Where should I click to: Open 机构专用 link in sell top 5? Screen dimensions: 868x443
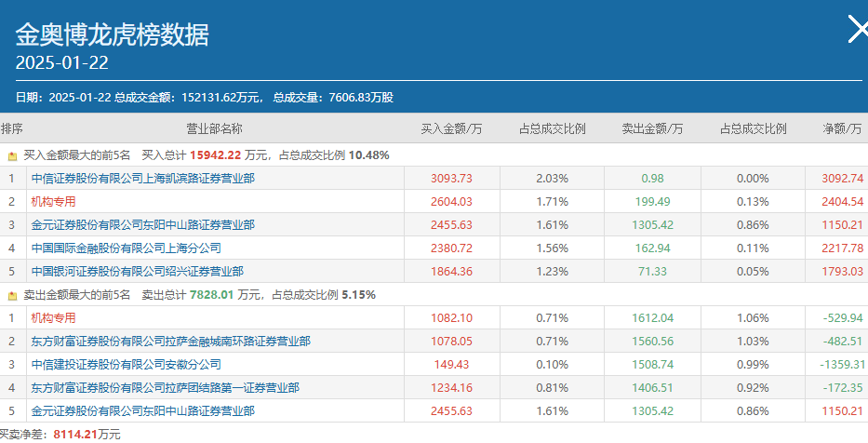point(53,318)
